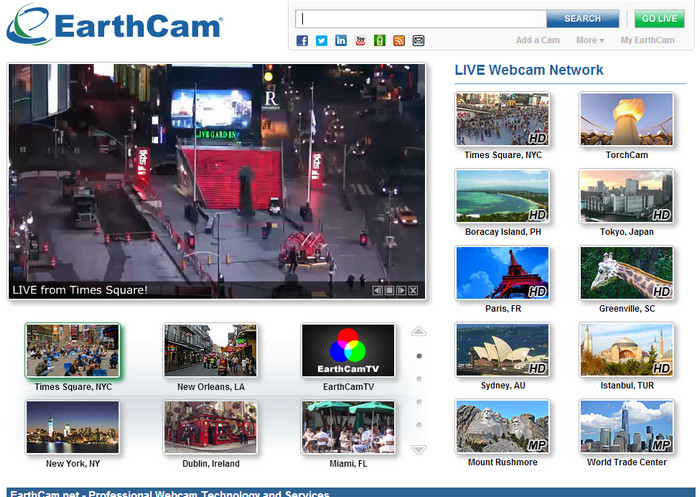Open EarthCam's Facebook page icon
The width and height of the screenshot is (700, 497).
point(302,40)
